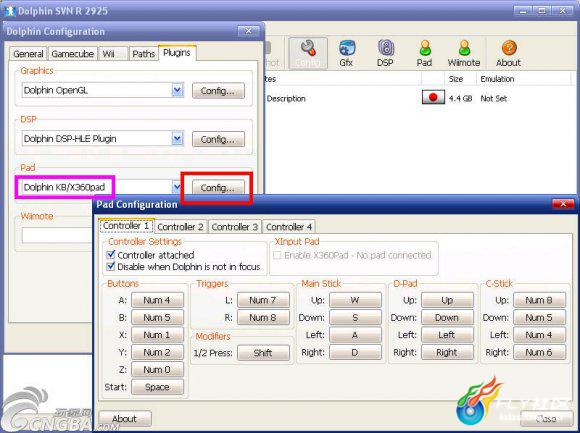This screenshot has height=433, width=580.
Task: Toggle Disable when Dolphin is not in focus
Action: 111,266
